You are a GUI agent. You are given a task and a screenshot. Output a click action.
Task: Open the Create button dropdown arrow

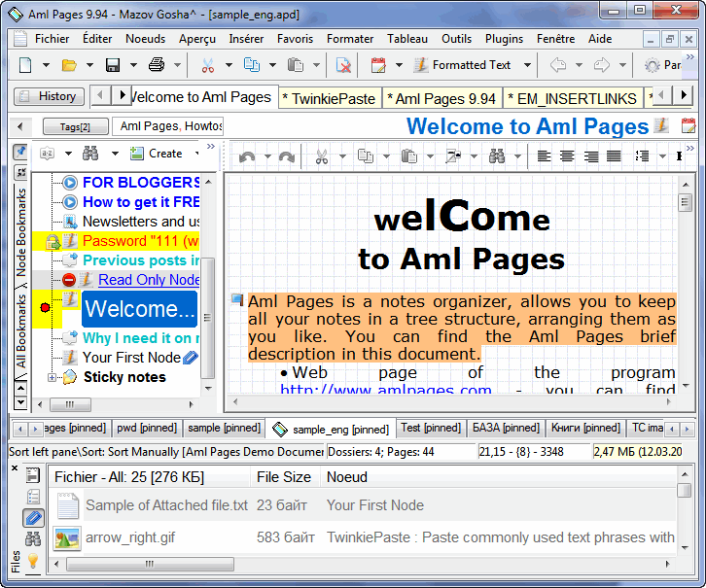coord(196,154)
